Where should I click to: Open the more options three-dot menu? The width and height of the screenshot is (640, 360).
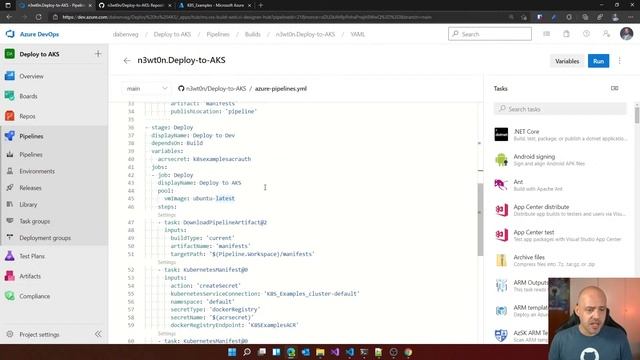pyautogui.click(x=620, y=61)
